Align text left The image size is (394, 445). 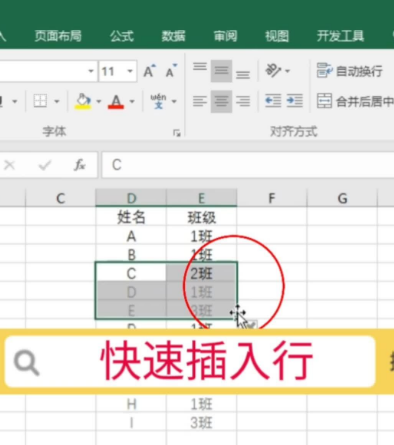click(x=200, y=101)
